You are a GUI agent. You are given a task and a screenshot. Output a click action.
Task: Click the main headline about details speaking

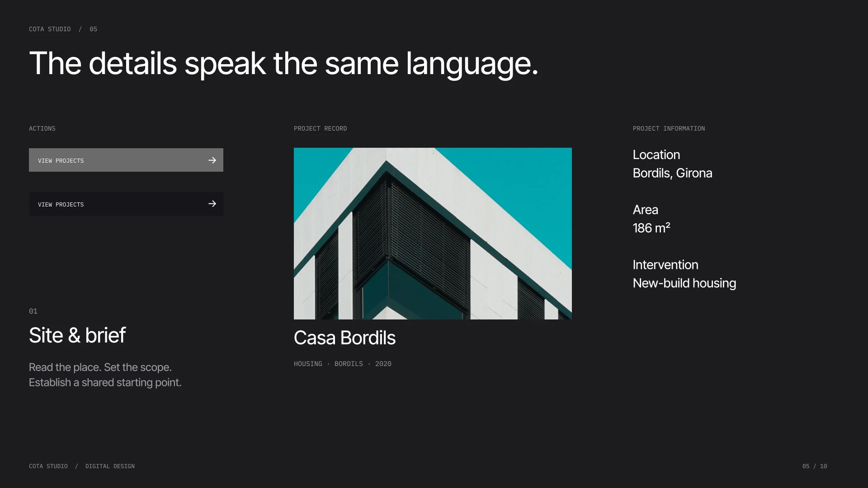(x=283, y=64)
